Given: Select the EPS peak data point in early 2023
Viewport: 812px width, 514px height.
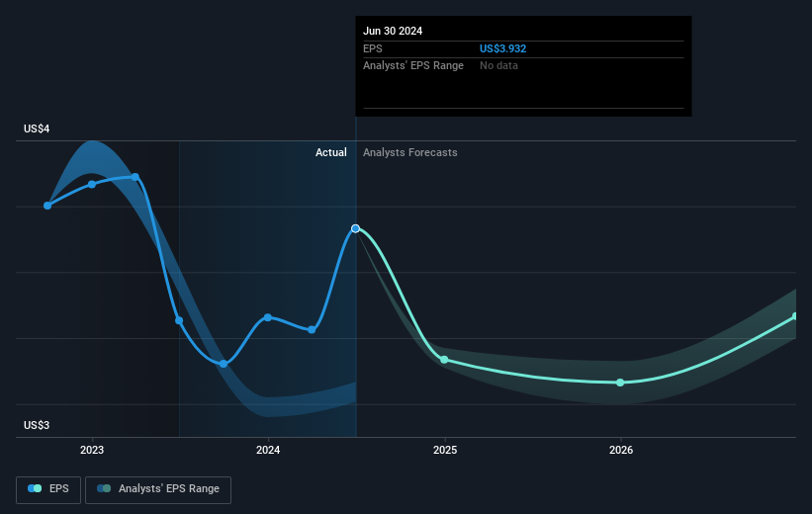Looking at the screenshot, I should (135, 177).
